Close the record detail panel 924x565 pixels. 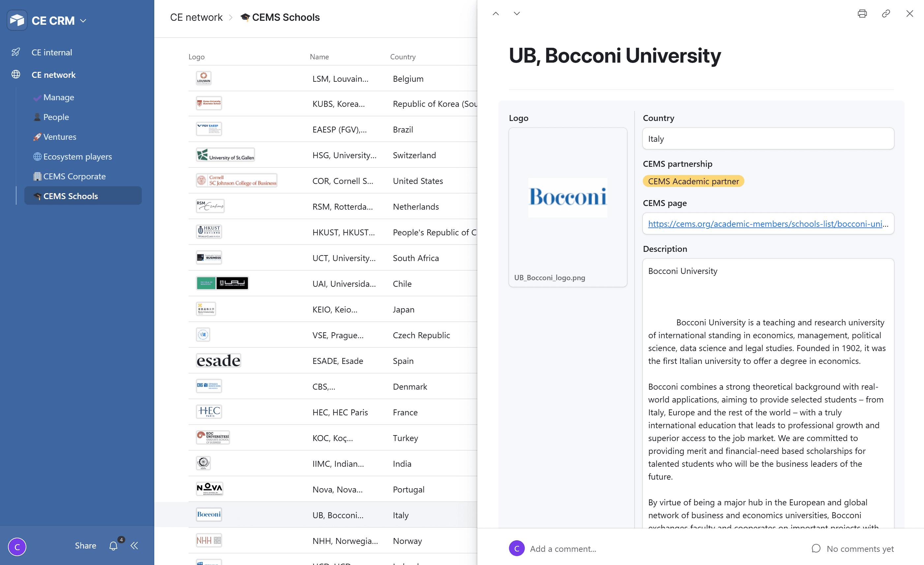click(909, 14)
